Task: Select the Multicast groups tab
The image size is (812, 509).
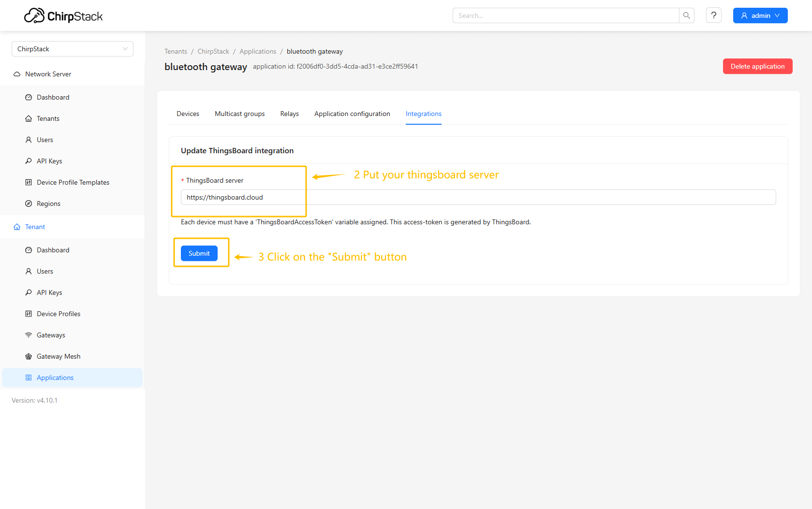Action: tap(239, 114)
